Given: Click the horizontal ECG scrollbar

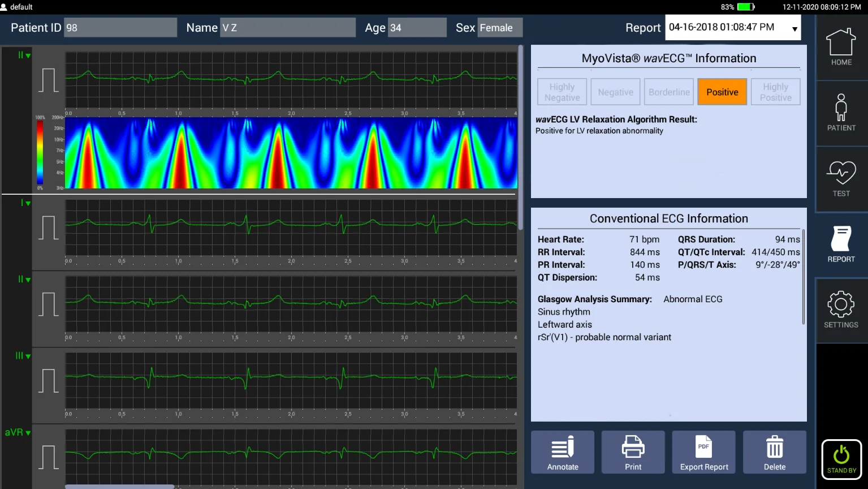Looking at the screenshot, I should point(119,486).
